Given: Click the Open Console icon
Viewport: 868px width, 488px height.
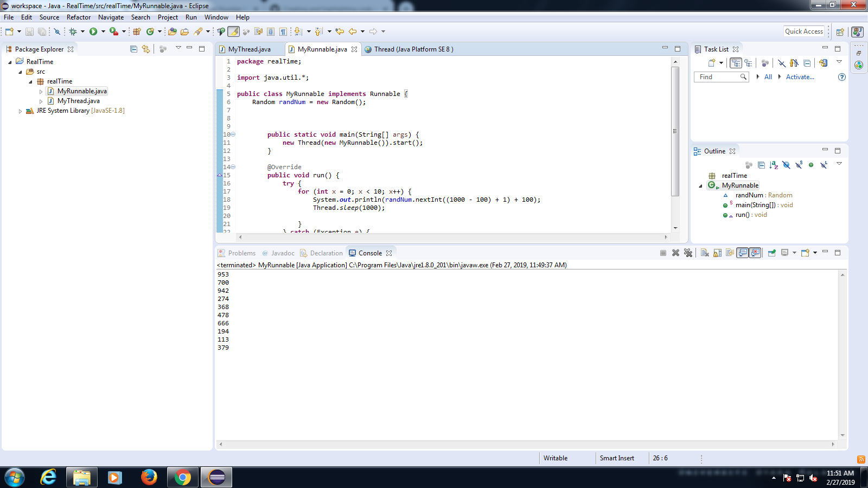Looking at the screenshot, I should (806, 253).
